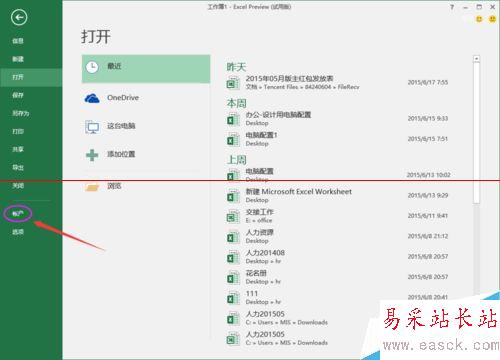Click Excel icon beside 电脑配置1

click(x=233, y=139)
